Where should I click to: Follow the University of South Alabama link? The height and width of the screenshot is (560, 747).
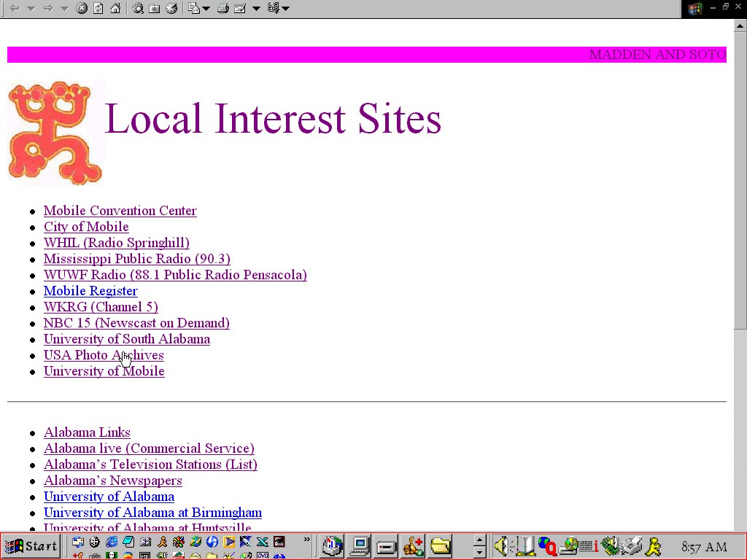point(126,339)
